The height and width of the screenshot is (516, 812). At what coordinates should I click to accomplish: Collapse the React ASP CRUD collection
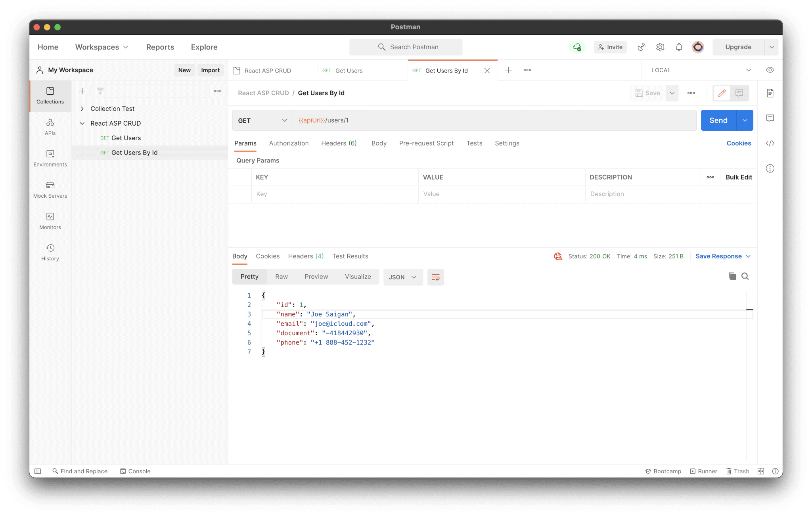click(82, 123)
